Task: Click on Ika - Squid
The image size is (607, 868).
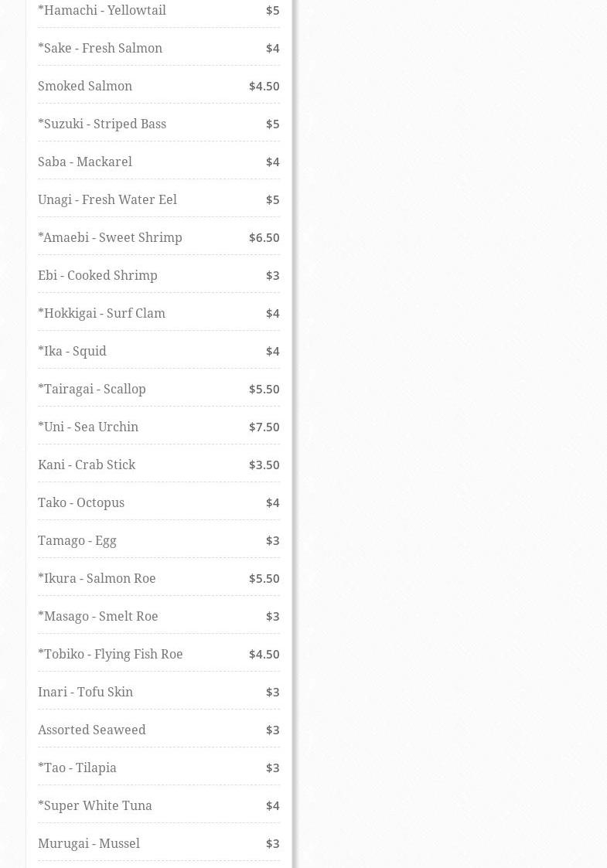Action: [72, 352]
